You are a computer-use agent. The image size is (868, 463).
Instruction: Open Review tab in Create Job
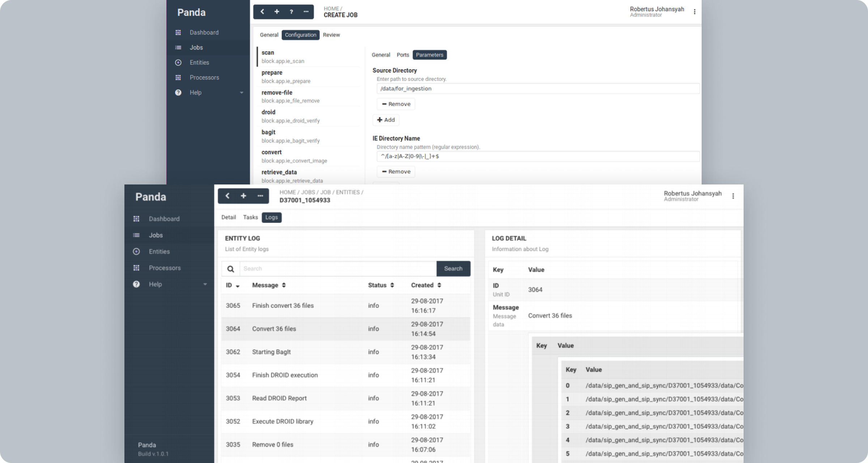pos(331,35)
